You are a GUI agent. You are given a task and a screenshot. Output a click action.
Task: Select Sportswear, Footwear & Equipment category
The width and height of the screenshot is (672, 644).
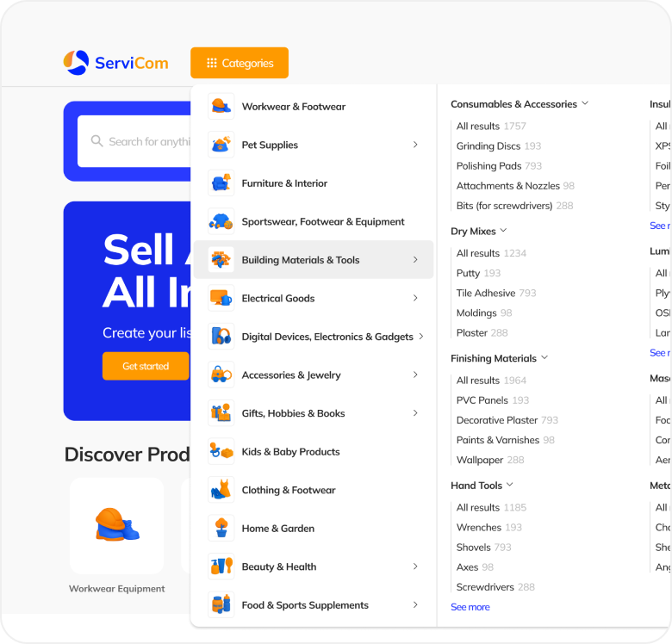(x=314, y=221)
